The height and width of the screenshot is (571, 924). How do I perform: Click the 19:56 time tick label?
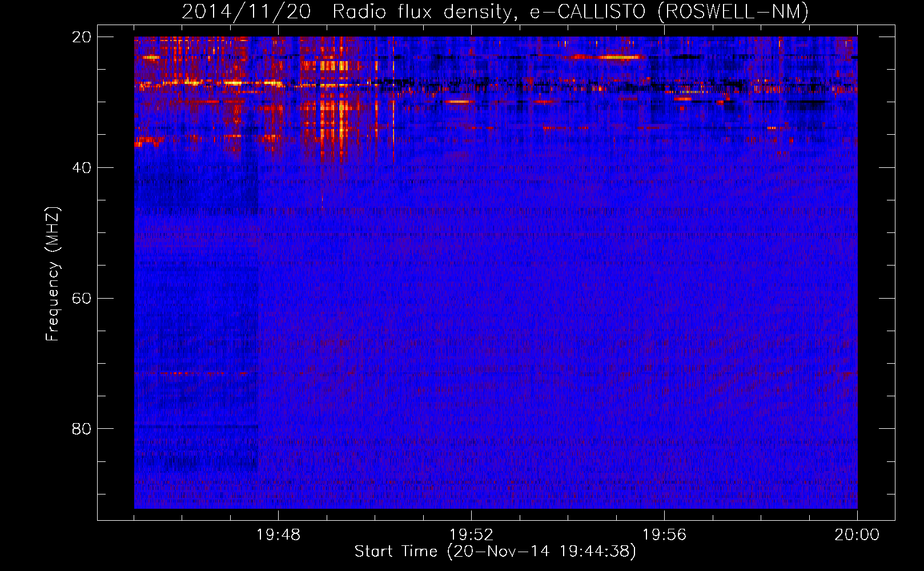664,535
